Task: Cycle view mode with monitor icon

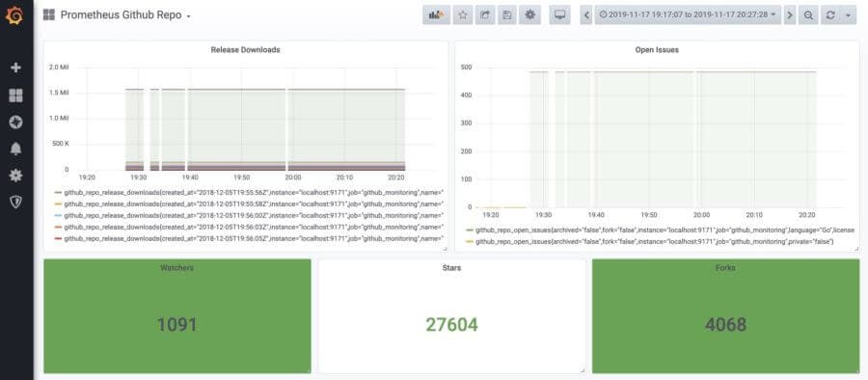Action: tap(559, 15)
